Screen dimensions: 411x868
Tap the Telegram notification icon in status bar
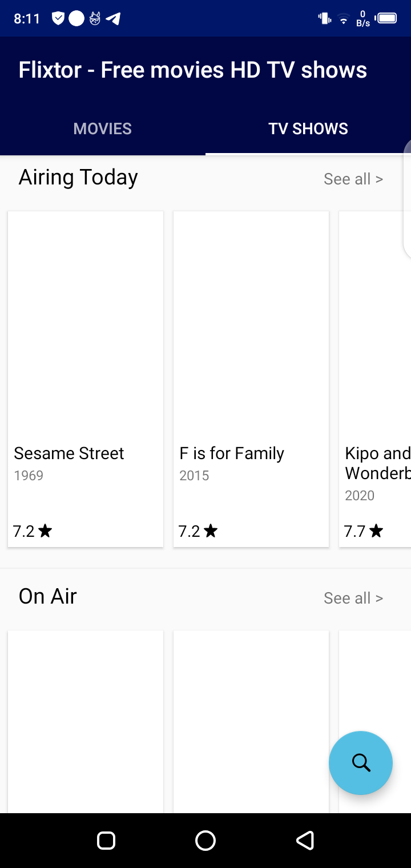point(113,19)
